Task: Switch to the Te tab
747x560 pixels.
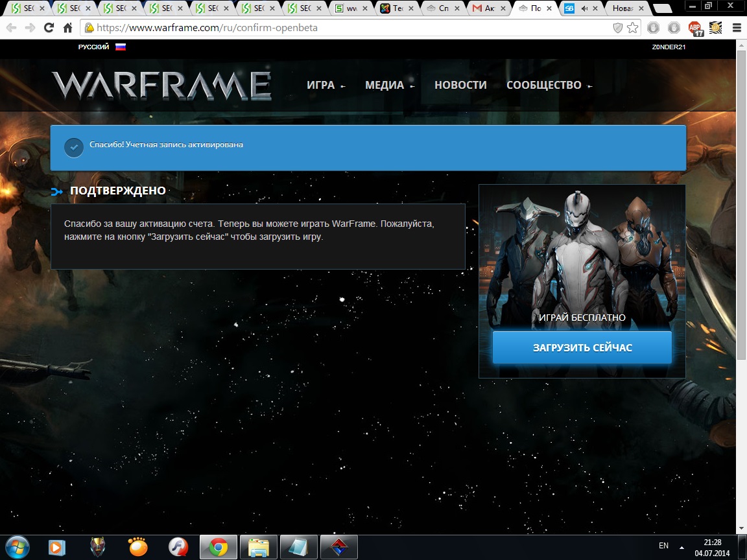Action: click(x=397, y=8)
